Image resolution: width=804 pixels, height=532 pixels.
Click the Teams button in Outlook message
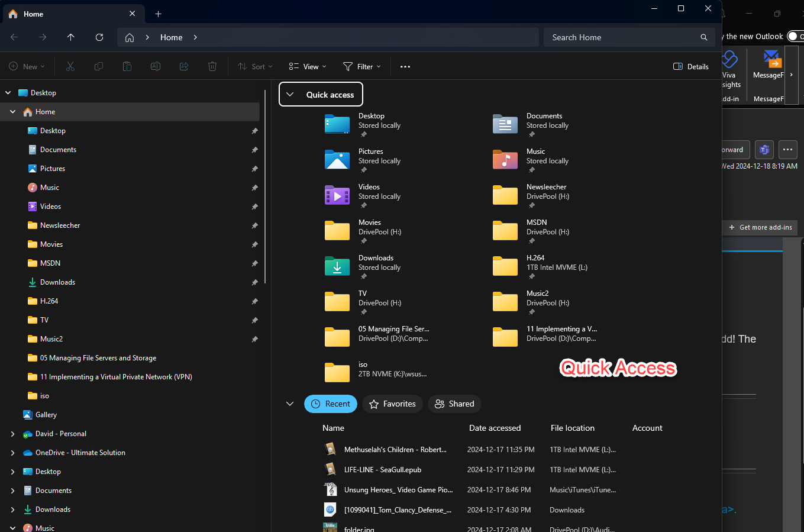764,150
